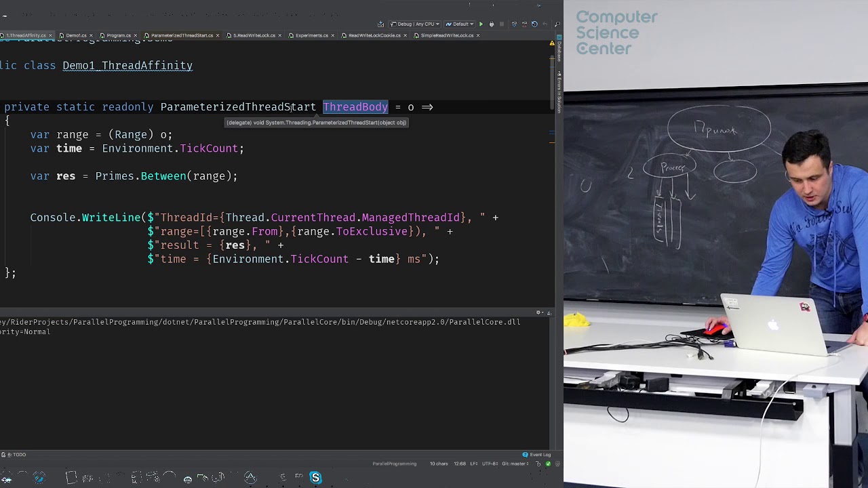Viewport: 868px width, 488px height.
Task: Click the ManagedThreadId property in code
Action: pyautogui.click(x=411, y=218)
